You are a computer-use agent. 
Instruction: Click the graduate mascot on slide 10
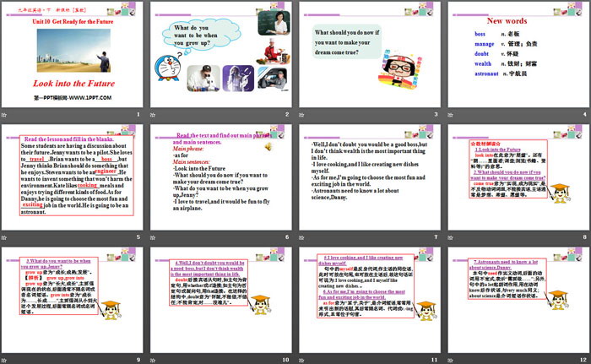(x=260, y=304)
